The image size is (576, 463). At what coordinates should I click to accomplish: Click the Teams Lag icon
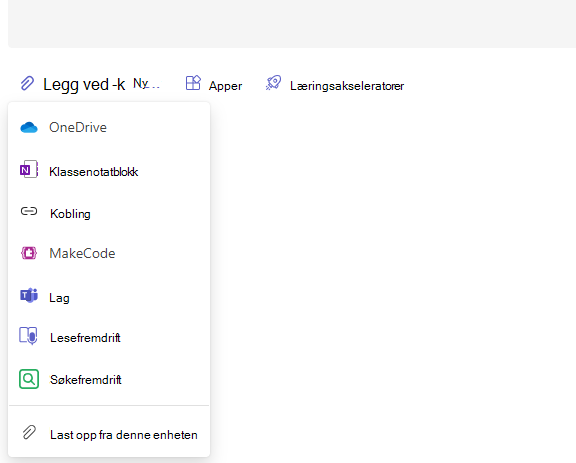[x=29, y=295]
